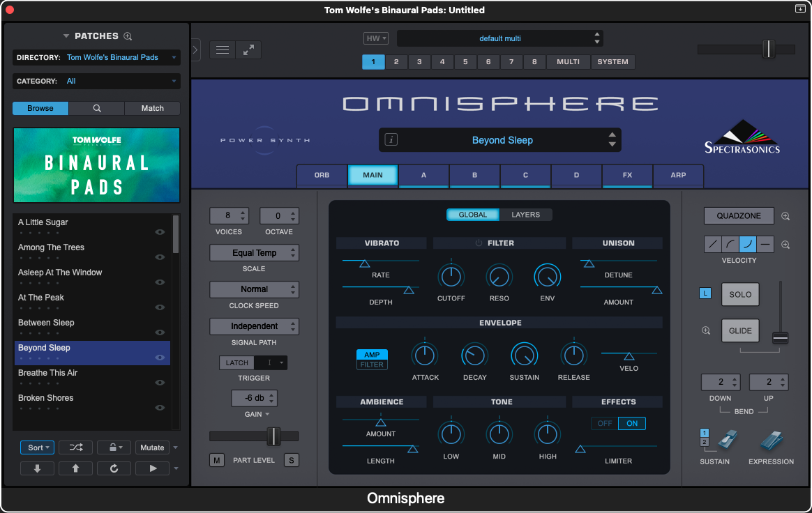Switch to layer A tab
Viewport: 812px width, 513px height.
pyautogui.click(x=423, y=175)
